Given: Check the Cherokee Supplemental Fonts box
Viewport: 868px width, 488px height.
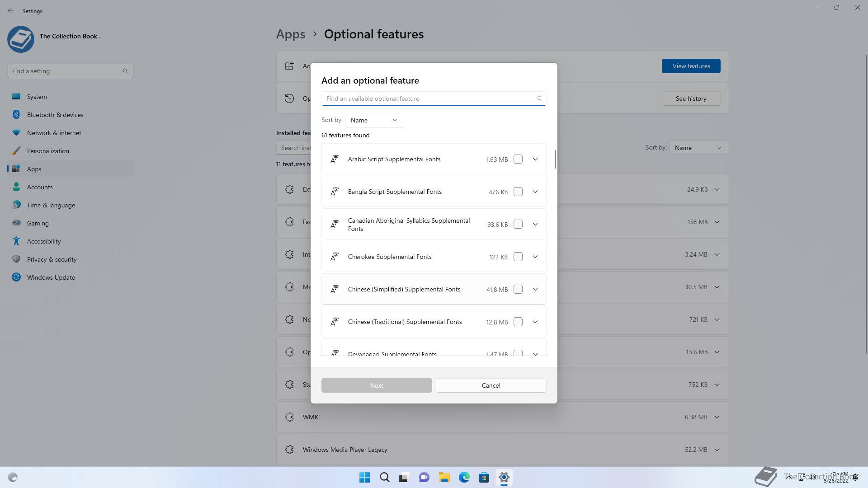Looking at the screenshot, I should 518,257.
